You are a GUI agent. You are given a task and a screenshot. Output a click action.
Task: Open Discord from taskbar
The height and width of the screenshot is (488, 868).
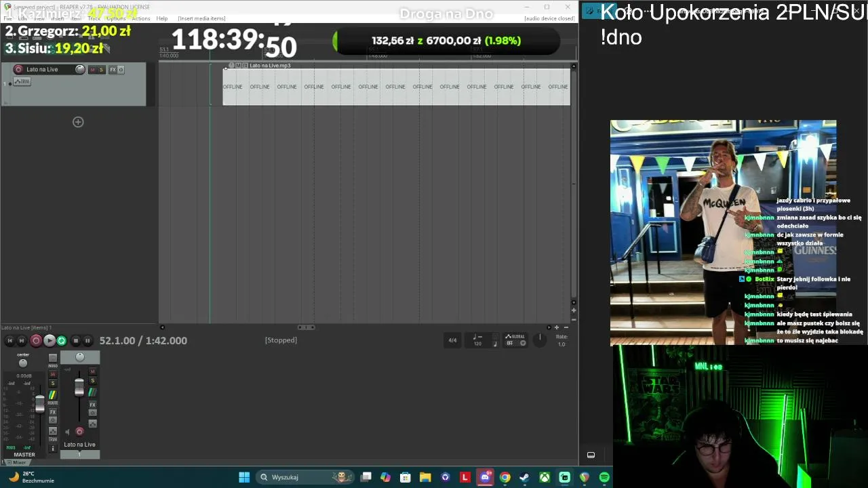[485, 477]
